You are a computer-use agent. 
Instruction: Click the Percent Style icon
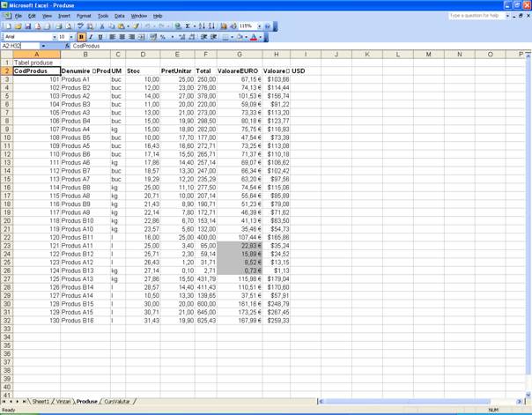point(163,37)
